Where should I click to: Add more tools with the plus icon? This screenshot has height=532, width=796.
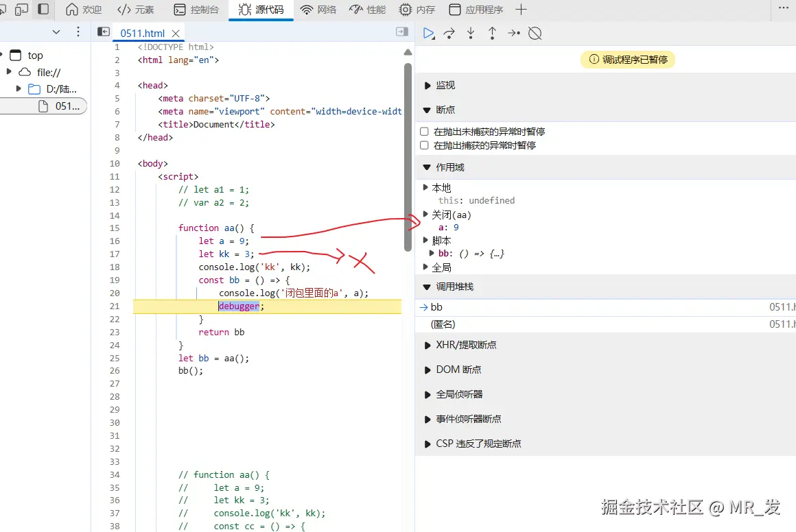pyautogui.click(x=521, y=9)
